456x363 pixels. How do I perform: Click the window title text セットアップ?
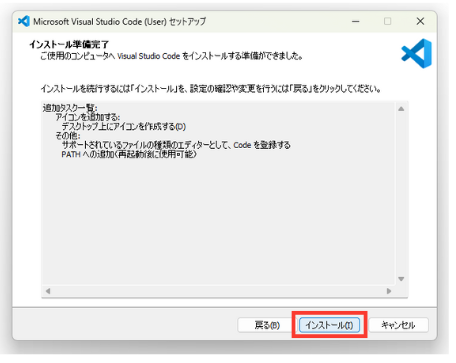(187, 21)
